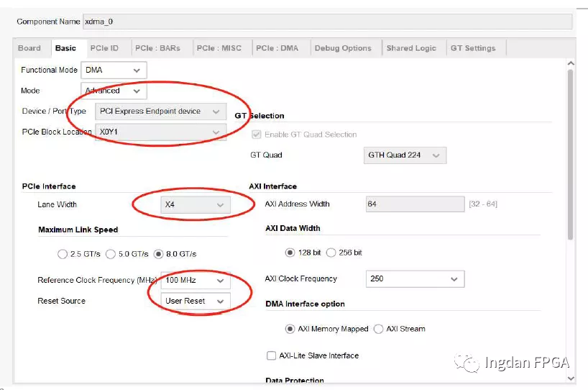The height and width of the screenshot is (390, 588).
Task: Click the Functional Mode label
Action: (x=49, y=70)
